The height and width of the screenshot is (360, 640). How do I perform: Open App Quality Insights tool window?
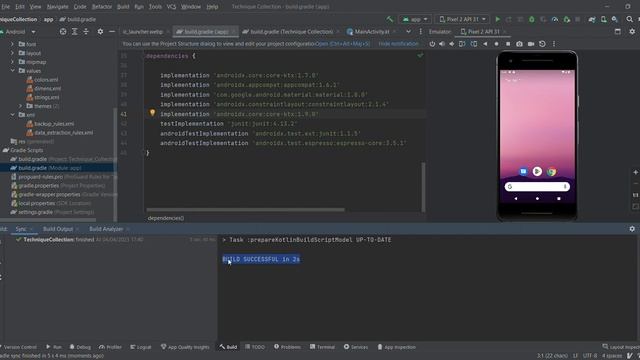point(184,347)
